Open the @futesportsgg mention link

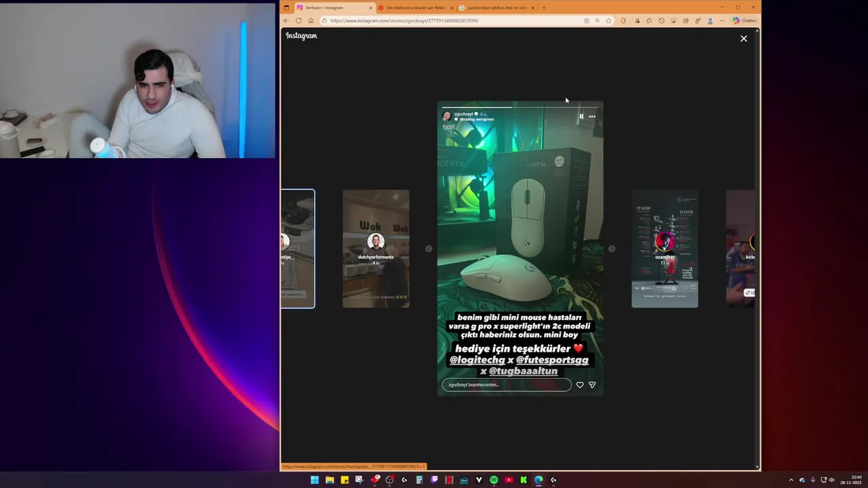(x=551, y=360)
